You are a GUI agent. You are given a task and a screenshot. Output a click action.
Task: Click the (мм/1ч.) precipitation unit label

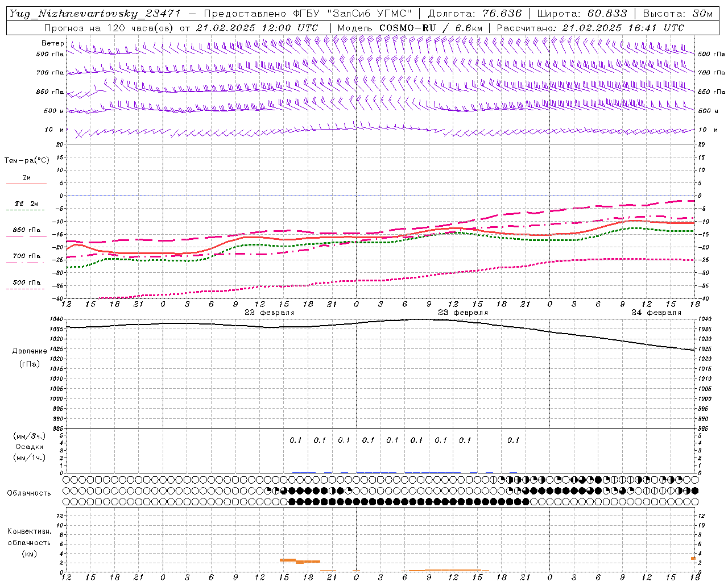29,458
